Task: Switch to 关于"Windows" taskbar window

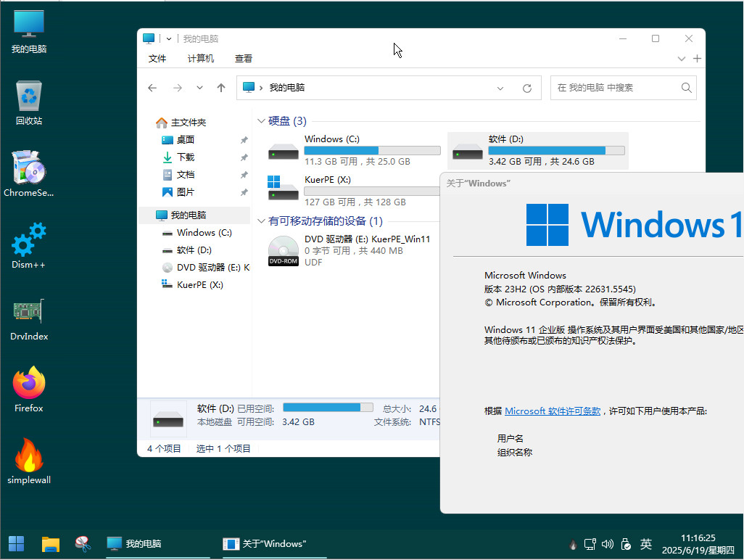Action: point(274,544)
